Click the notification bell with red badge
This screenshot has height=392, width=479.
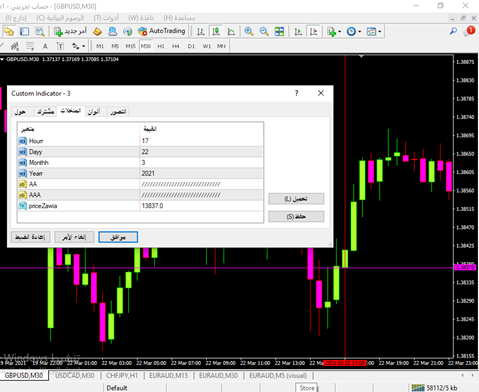469,31
